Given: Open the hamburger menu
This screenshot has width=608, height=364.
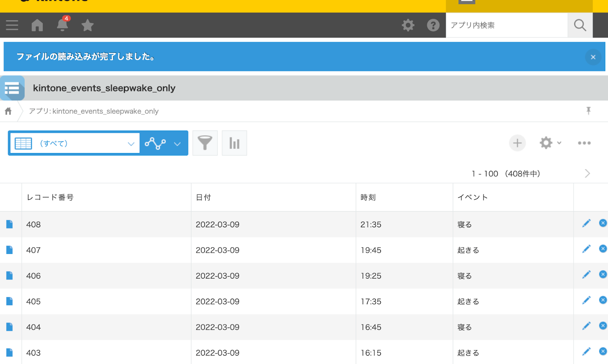Looking at the screenshot, I should tap(12, 25).
